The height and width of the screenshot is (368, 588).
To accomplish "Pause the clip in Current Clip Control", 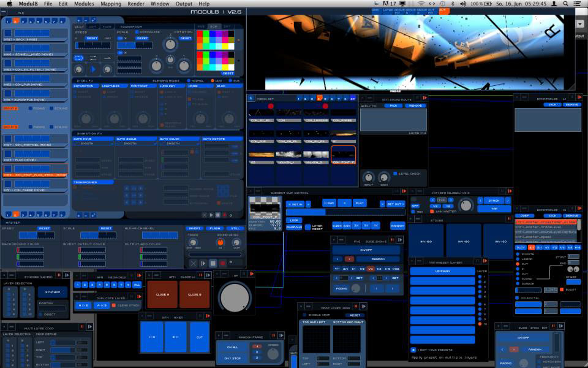I will click(x=344, y=203).
